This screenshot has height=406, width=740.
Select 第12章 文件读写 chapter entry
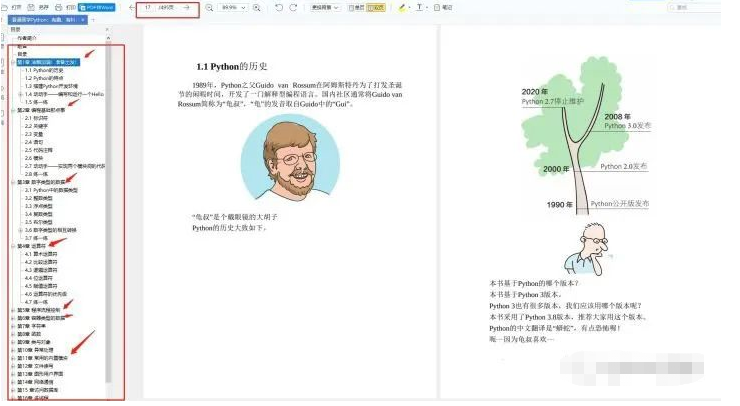(x=35, y=366)
